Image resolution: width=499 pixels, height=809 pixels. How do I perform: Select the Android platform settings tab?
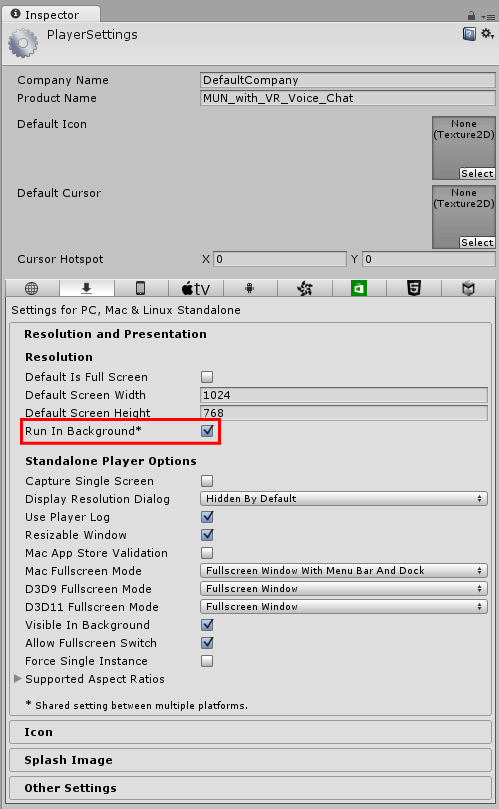pyautogui.click(x=250, y=288)
